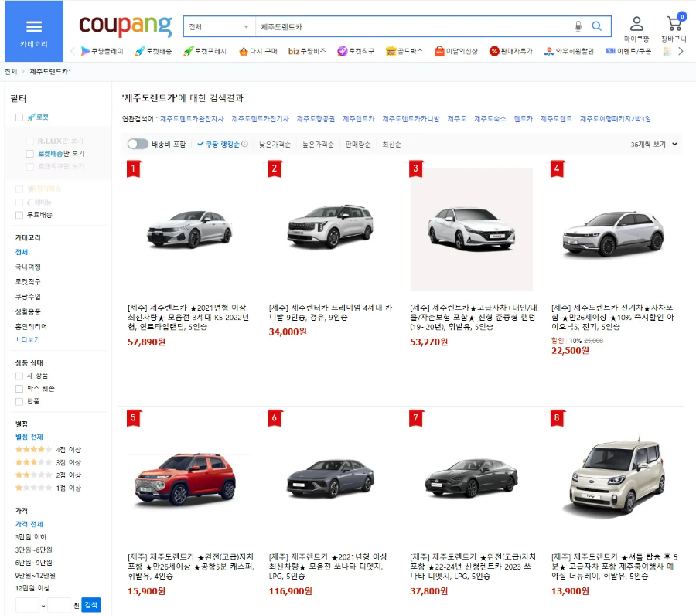Filter by 4점 이상 star rating

click(48, 450)
